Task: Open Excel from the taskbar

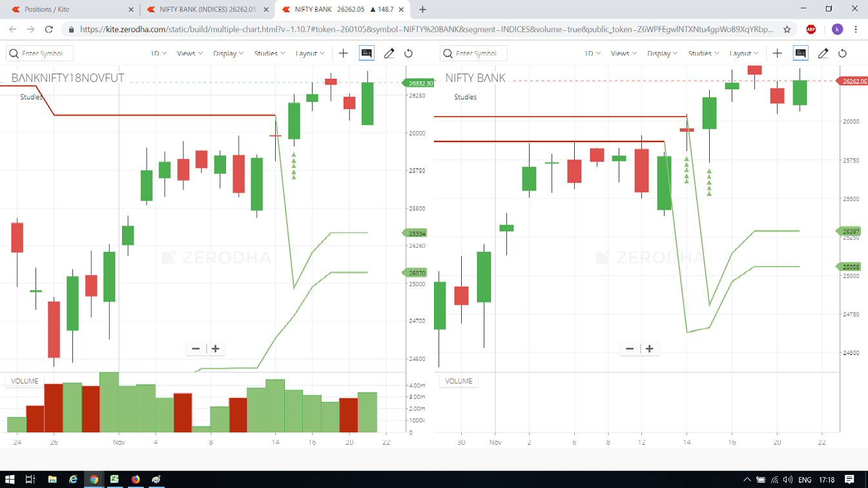Action: pos(114,480)
